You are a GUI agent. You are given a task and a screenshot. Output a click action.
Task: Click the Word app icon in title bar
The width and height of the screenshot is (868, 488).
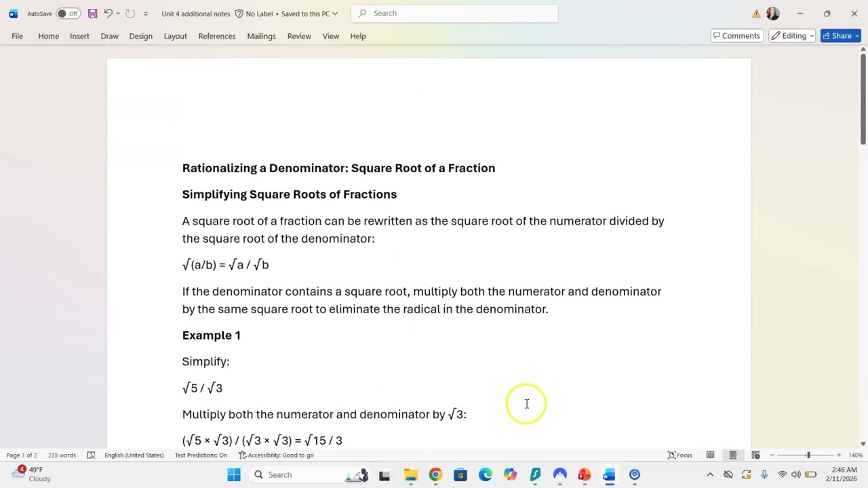[x=13, y=14]
